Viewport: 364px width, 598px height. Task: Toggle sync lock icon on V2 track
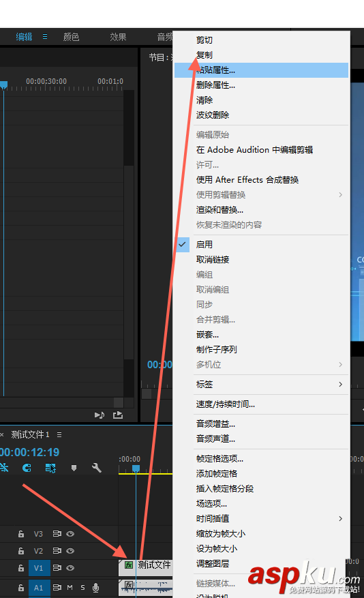click(x=57, y=551)
